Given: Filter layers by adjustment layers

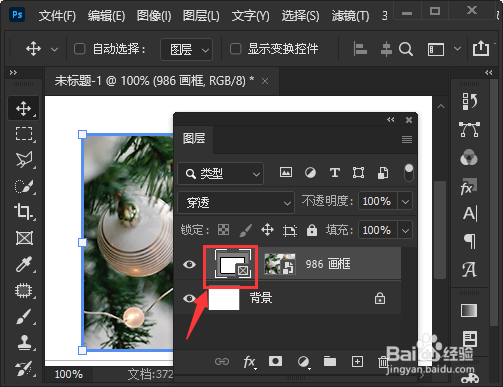Looking at the screenshot, I should pos(310,173).
